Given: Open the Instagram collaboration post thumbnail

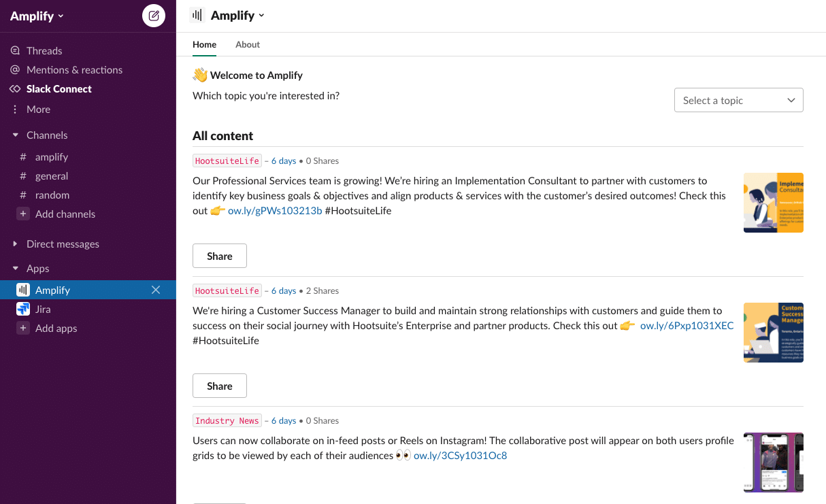Looking at the screenshot, I should point(773,463).
